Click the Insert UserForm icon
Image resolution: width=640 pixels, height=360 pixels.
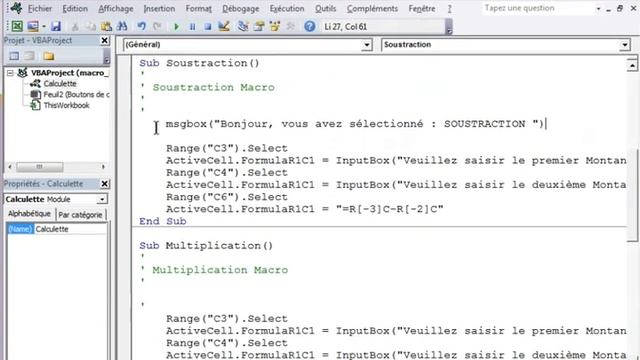[33, 27]
